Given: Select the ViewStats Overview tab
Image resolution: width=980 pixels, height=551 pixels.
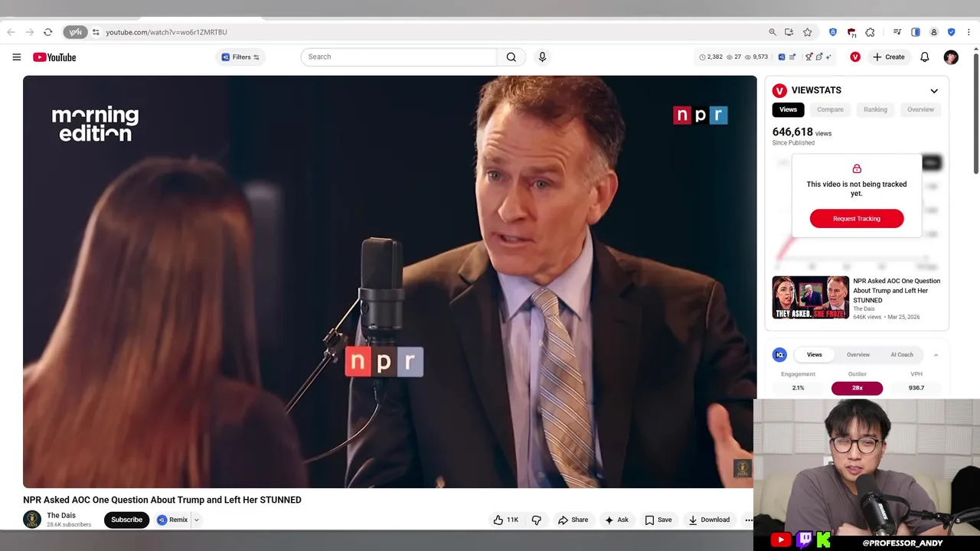Looking at the screenshot, I should [x=920, y=109].
